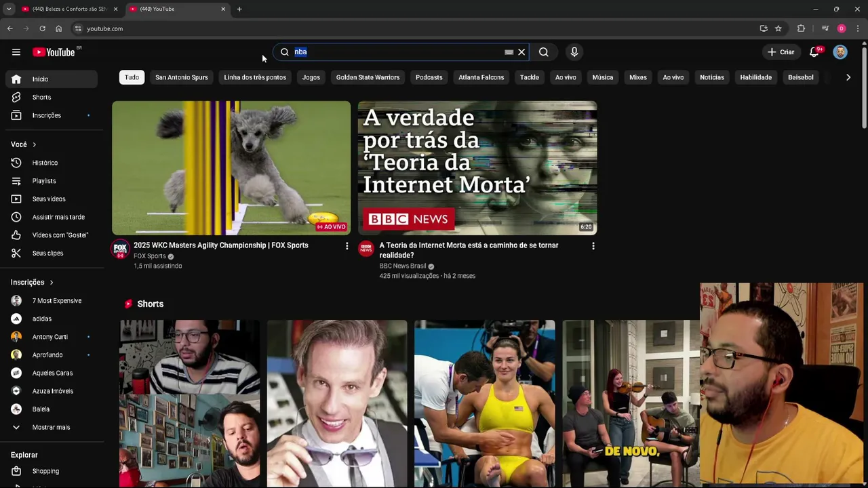
Task: Select the Golden State Warriors chip
Action: pyautogui.click(x=368, y=77)
